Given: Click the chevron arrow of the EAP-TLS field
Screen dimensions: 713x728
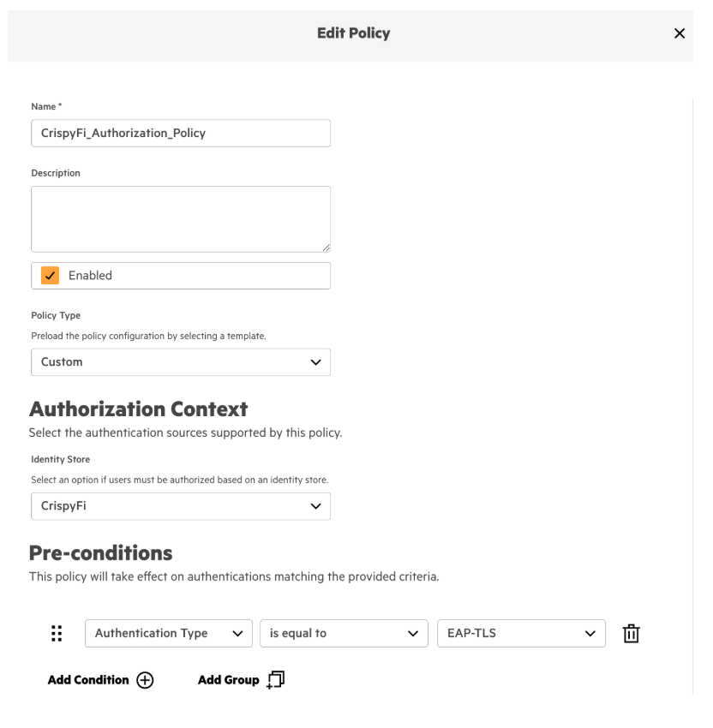Looking at the screenshot, I should (x=589, y=634).
